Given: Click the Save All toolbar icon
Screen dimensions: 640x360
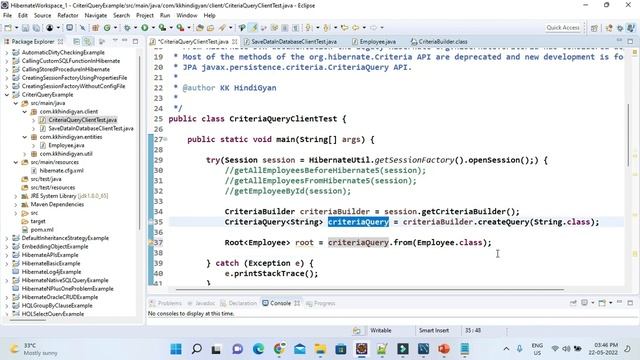Looking at the screenshot, I should (x=36, y=28).
